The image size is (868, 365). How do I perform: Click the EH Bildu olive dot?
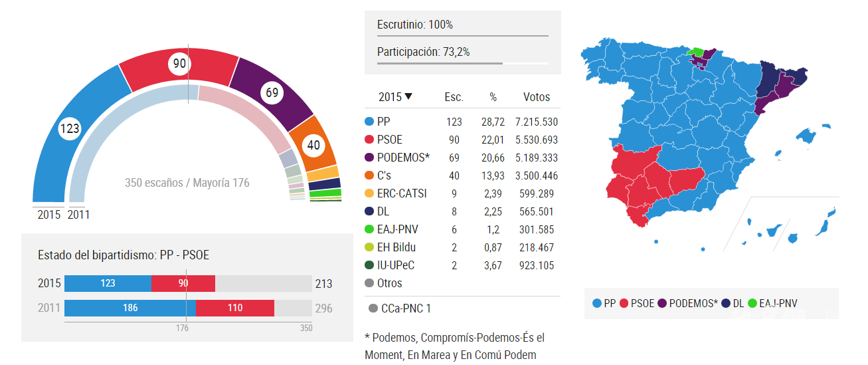(x=369, y=247)
